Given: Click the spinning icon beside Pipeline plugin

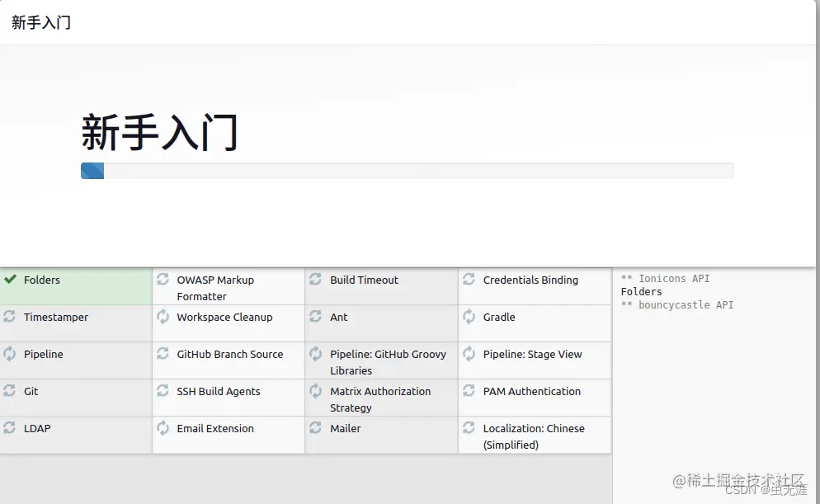Looking at the screenshot, I should [9, 353].
